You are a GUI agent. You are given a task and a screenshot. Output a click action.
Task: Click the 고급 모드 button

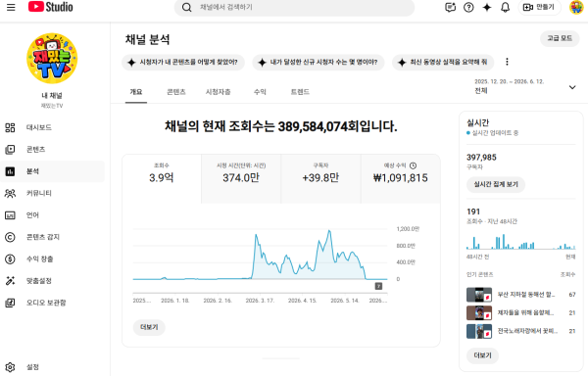(x=560, y=38)
